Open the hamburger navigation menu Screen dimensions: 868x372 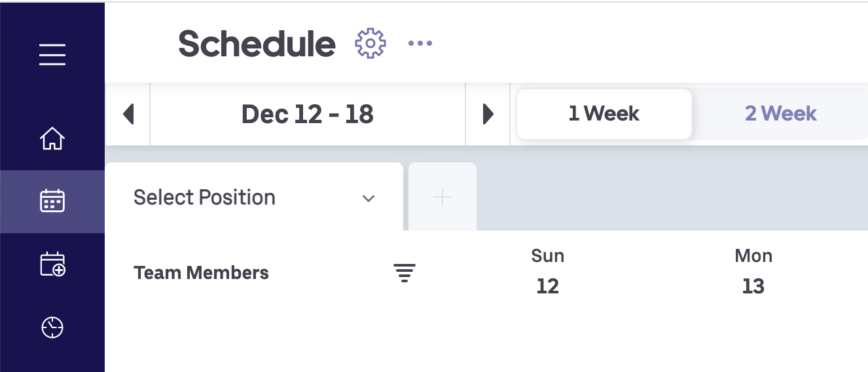(52, 54)
